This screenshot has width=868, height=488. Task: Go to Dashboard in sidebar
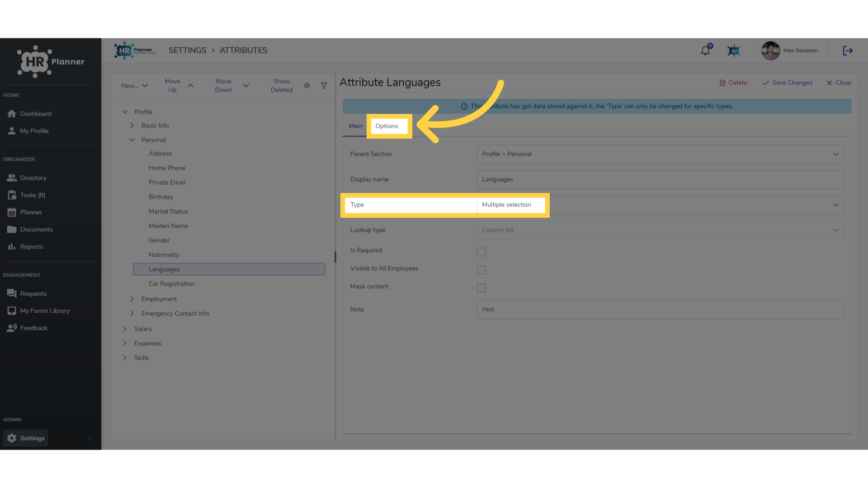[x=29, y=114]
